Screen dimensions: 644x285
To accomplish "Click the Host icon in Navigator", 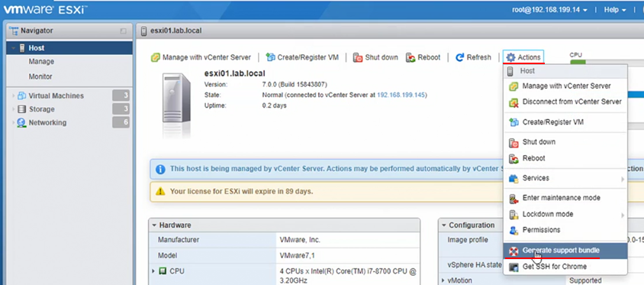I will [x=22, y=48].
